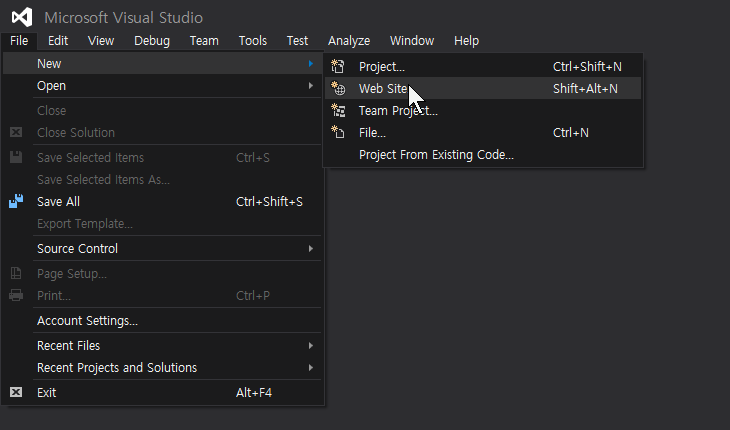
Task: Click the New Web Site globe icon
Action: pos(338,88)
